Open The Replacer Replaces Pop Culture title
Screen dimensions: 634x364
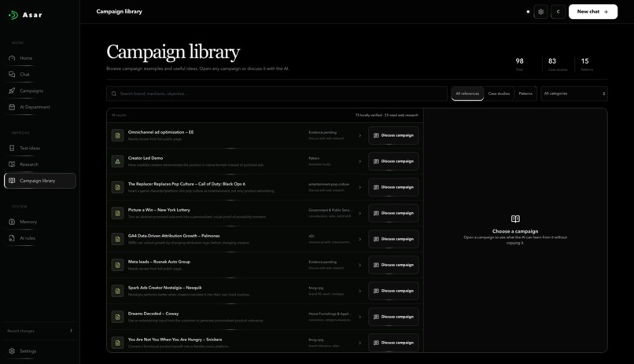click(186, 184)
